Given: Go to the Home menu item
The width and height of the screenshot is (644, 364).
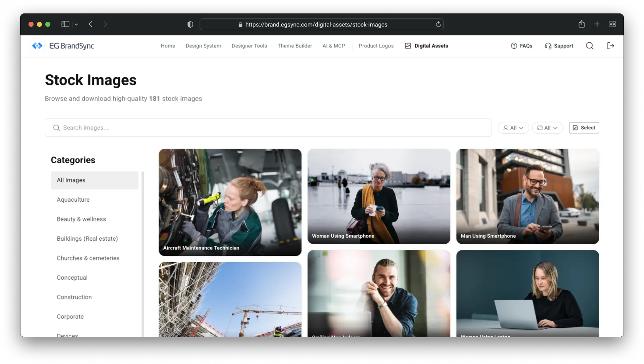Looking at the screenshot, I should [168, 46].
